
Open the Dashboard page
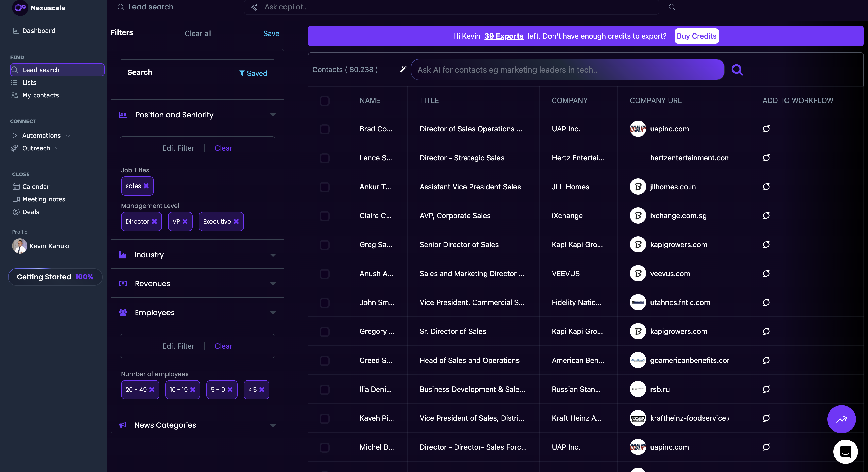(34, 31)
